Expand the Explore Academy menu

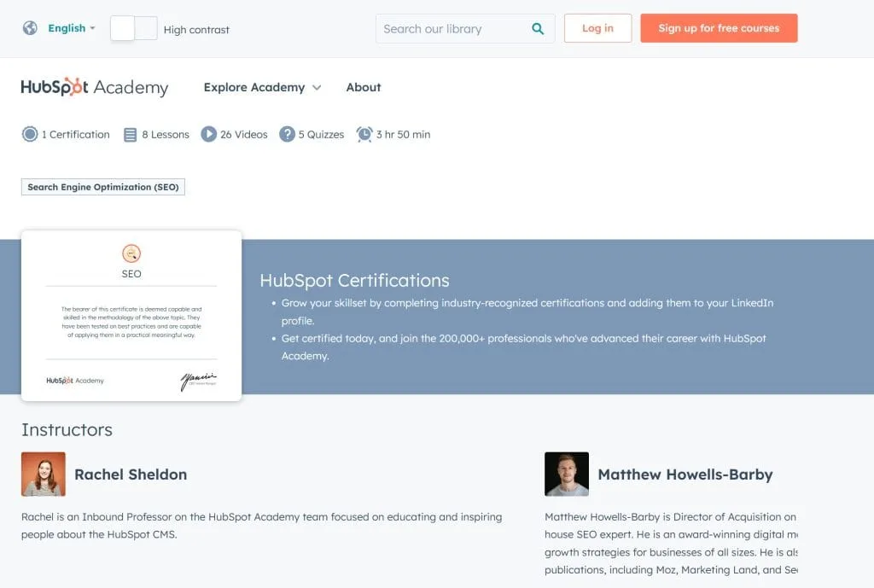262,88
